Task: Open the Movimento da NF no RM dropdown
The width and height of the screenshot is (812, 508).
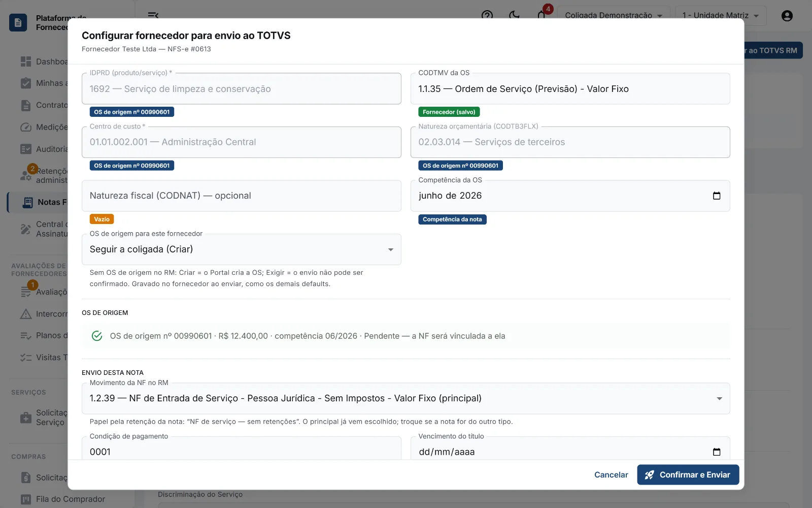Action: click(405, 398)
